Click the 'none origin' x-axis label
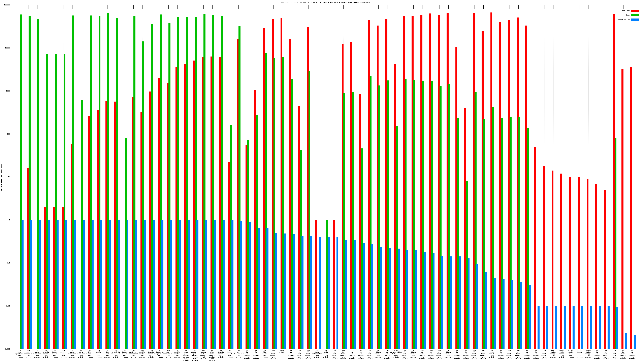Screen dimensions: 644x362 (282, 352)
